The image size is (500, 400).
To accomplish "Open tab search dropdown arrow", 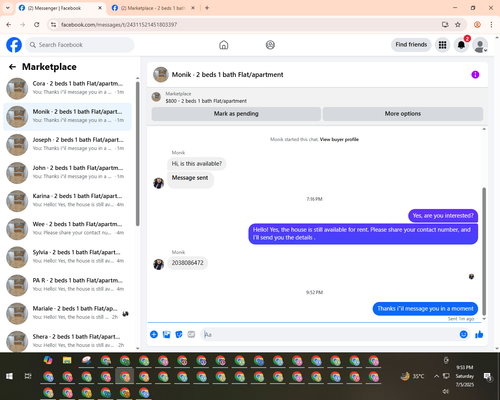I will tap(8, 8).
